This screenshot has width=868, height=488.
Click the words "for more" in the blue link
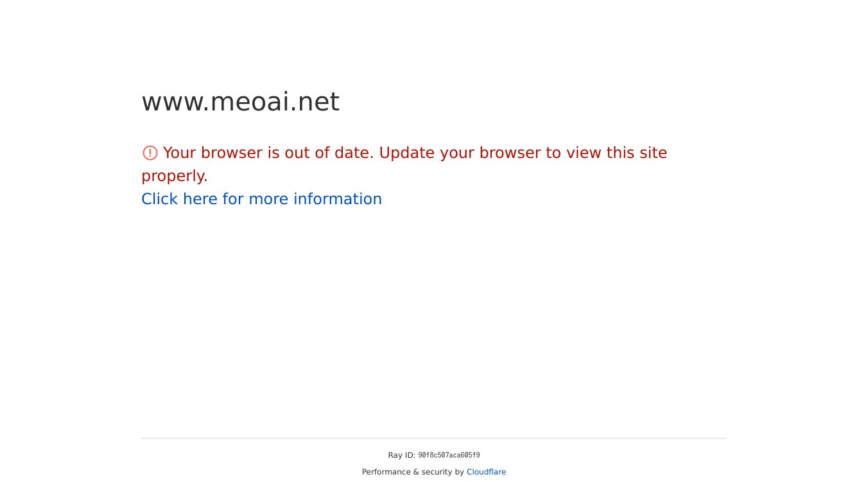click(x=255, y=199)
